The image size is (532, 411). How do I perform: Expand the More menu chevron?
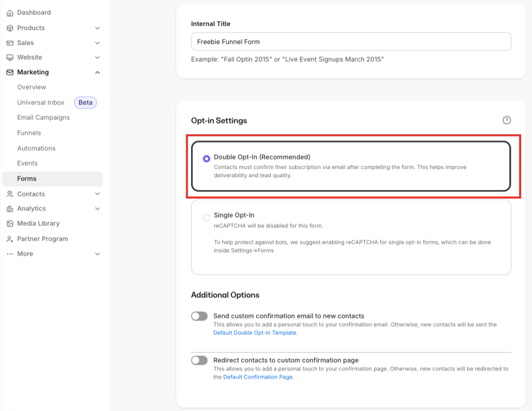[97, 254]
